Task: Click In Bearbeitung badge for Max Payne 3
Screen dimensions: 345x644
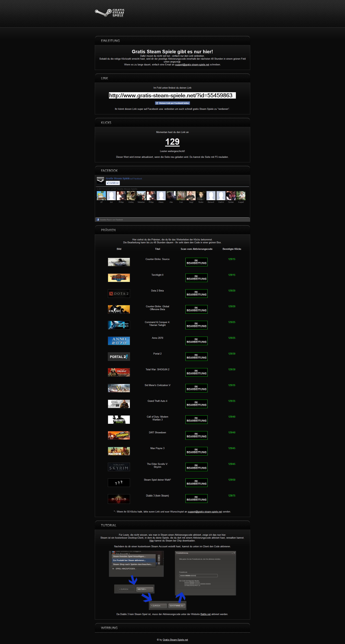Action: [x=196, y=451]
